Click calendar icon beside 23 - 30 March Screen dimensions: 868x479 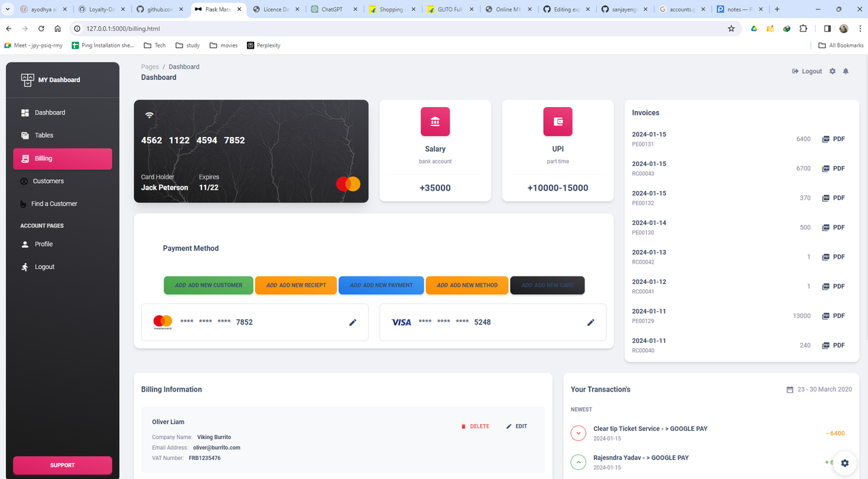tap(789, 390)
